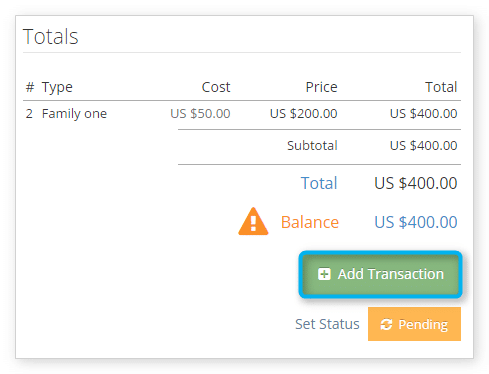
Task: Click the Type column header
Action: 57,88
